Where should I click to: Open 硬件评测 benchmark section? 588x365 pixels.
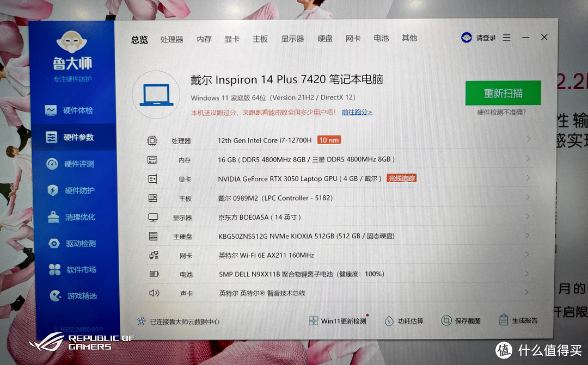70,164
